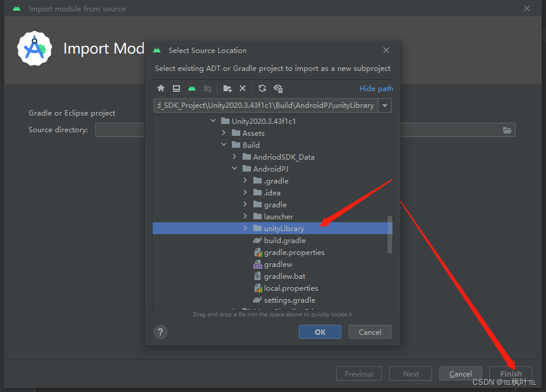Expand the AndriodSDK_Data folder

(234, 157)
